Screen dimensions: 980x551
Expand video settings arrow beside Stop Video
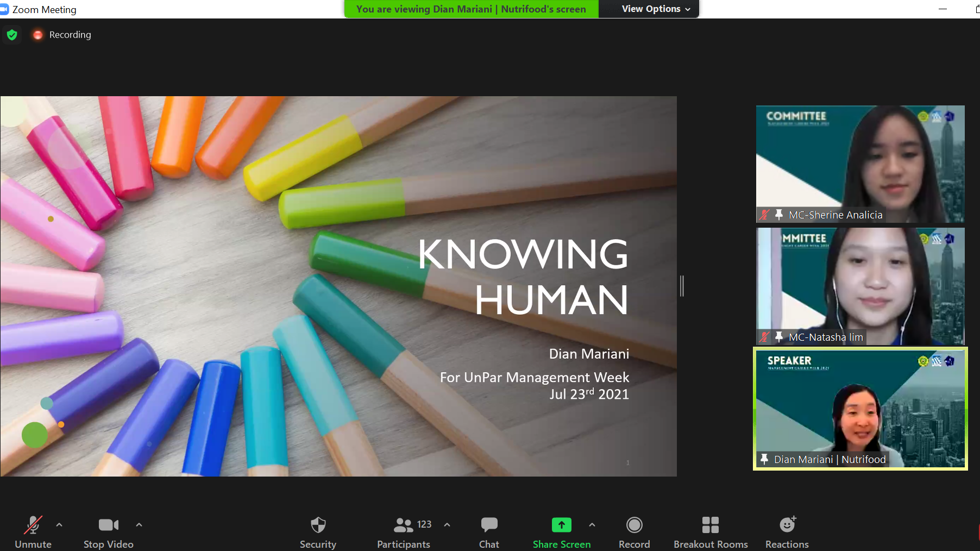[139, 525]
